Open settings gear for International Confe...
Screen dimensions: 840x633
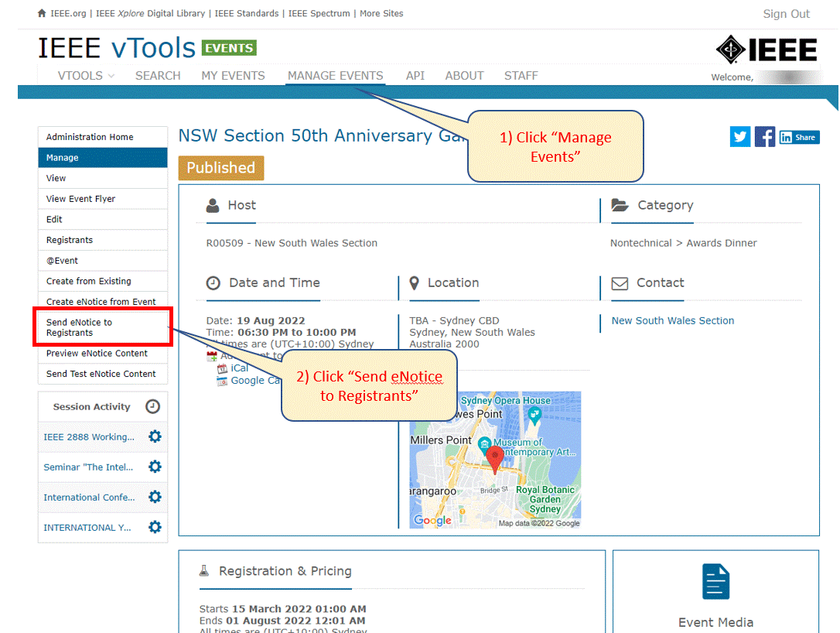tap(155, 497)
